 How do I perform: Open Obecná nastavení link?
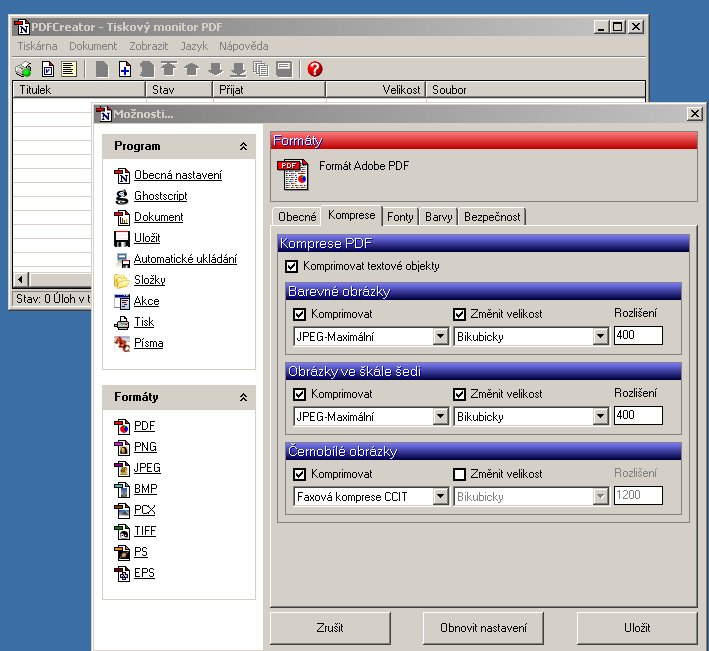click(178, 175)
